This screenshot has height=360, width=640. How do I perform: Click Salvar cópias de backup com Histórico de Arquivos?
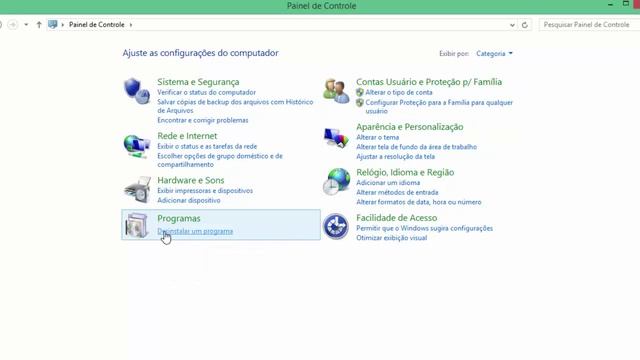coord(235,106)
